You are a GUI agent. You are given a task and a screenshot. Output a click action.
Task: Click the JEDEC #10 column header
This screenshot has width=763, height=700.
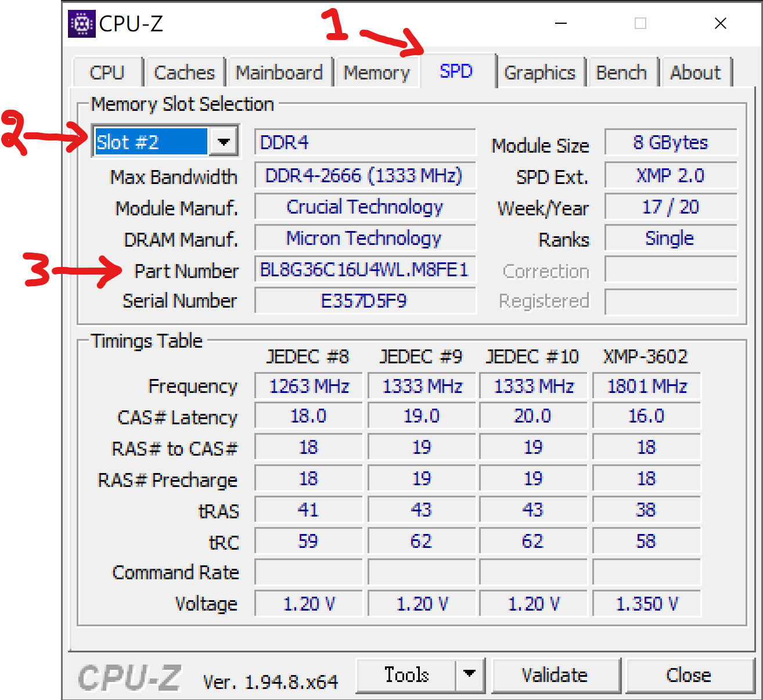point(532,356)
